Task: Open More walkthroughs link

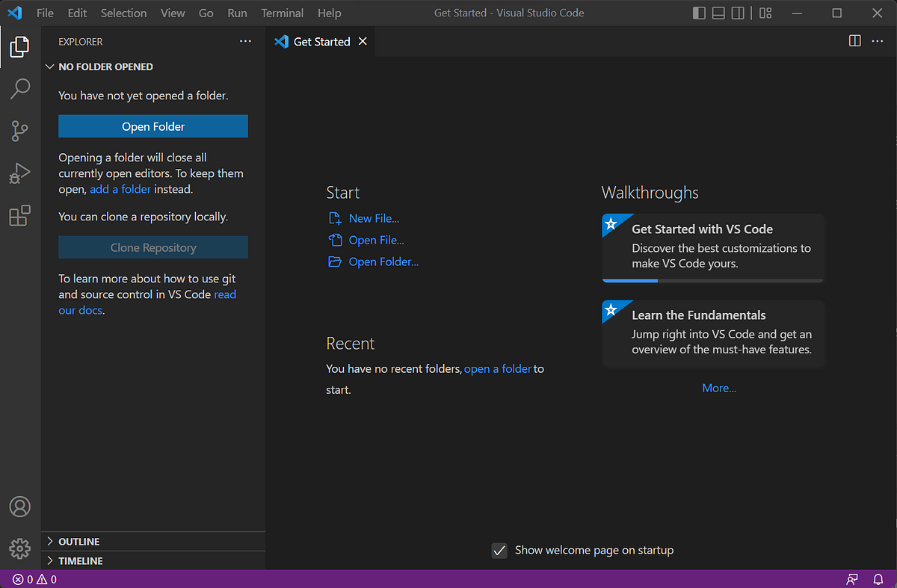Action: pos(718,388)
